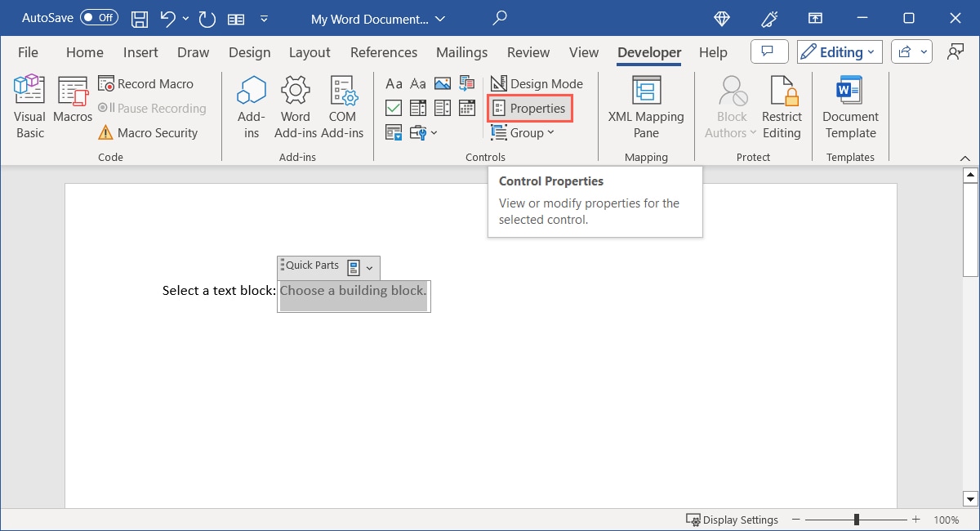Screen dimensions: 980x531
Task: Enable Restrict Editing protection
Action: click(782, 105)
